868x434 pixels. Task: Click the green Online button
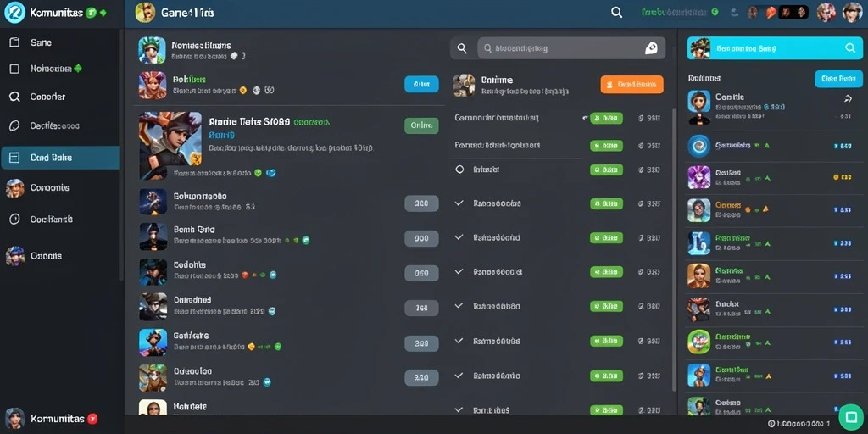[x=421, y=125]
